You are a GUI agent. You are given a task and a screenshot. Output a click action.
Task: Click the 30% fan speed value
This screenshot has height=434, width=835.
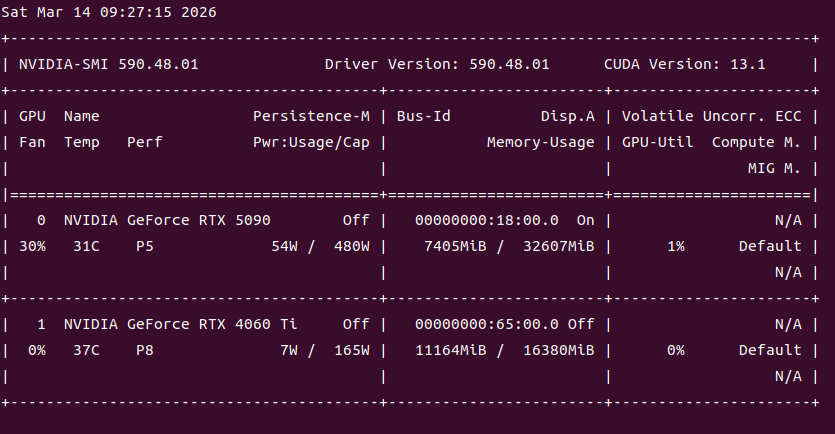33,246
